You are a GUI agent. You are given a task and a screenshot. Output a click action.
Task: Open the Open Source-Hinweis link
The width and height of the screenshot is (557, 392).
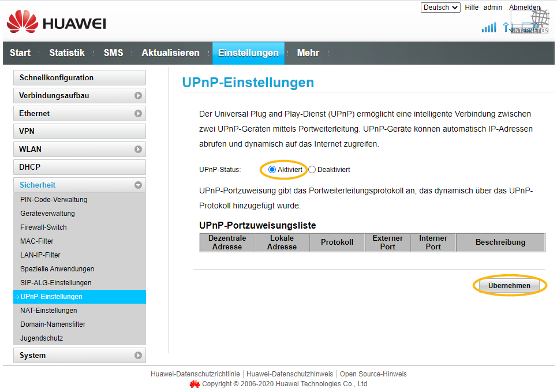point(373,374)
